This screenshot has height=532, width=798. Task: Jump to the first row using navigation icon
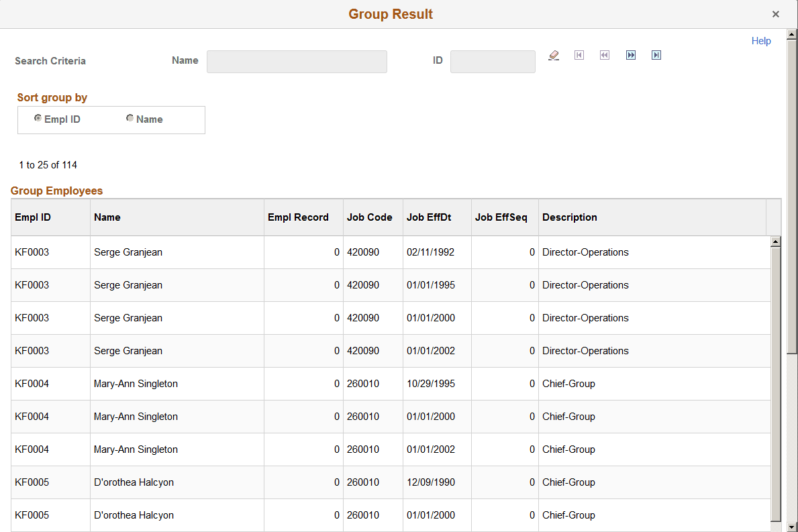579,55
